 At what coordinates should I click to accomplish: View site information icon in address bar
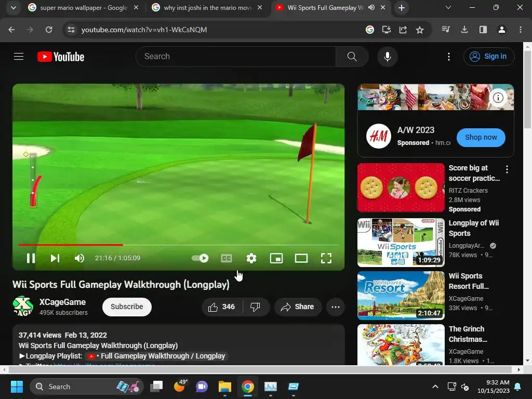pyautogui.click(x=71, y=30)
